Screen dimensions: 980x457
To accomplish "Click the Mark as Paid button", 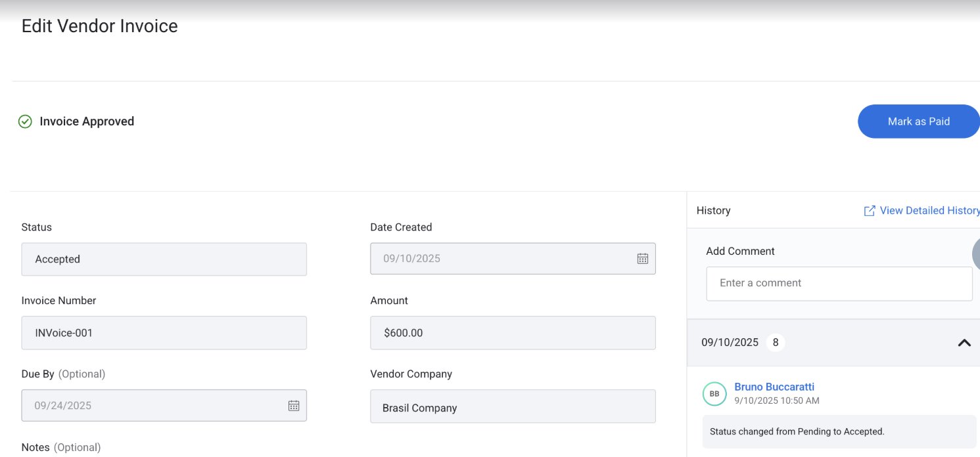I will (x=919, y=121).
